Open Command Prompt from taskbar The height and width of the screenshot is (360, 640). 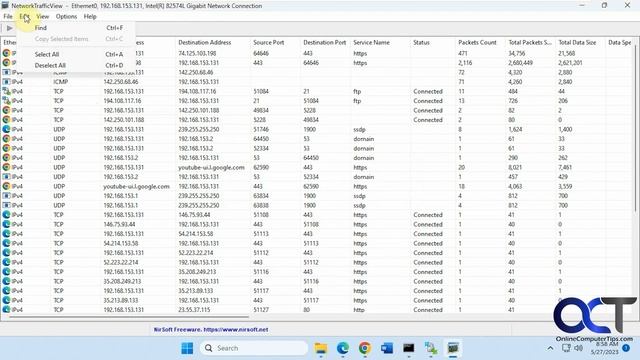(x=409, y=348)
